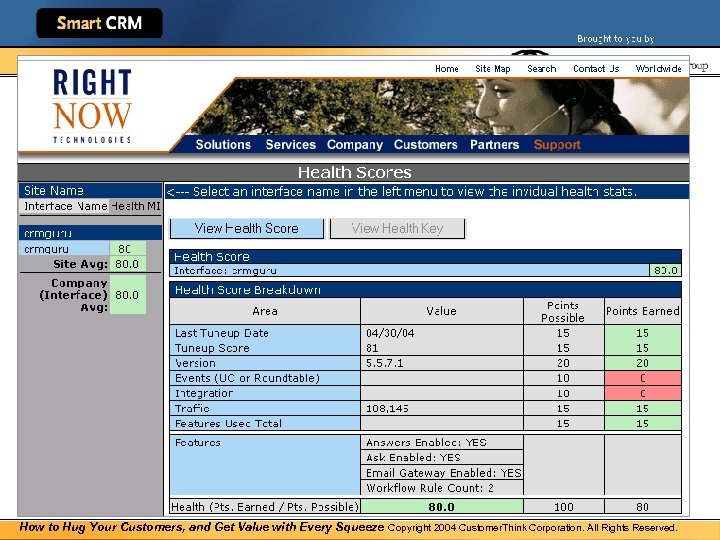Select the Services menu
The height and width of the screenshot is (540, 720).
pos(291,145)
